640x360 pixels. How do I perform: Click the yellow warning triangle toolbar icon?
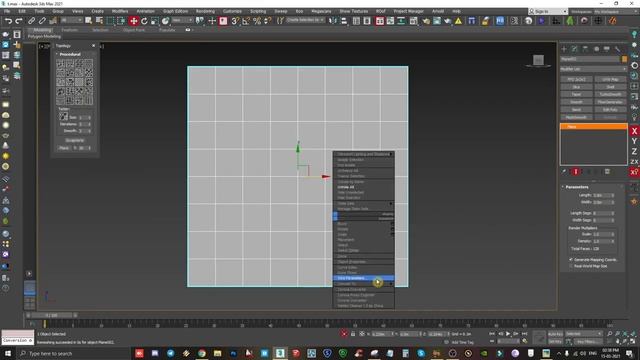pos(458,21)
